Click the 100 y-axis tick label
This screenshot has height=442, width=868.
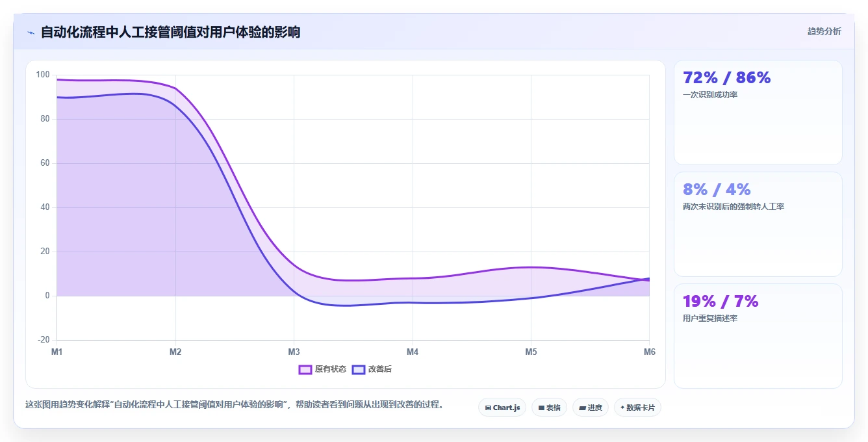(43, 75)
